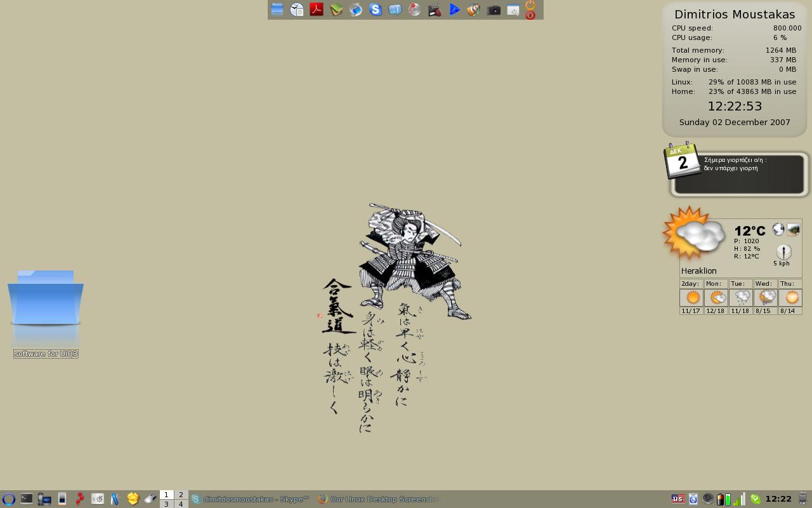Viewport: 812px width, 508px height.
Task: Click the red shutdown button in dock
Action: click(530, 15)
